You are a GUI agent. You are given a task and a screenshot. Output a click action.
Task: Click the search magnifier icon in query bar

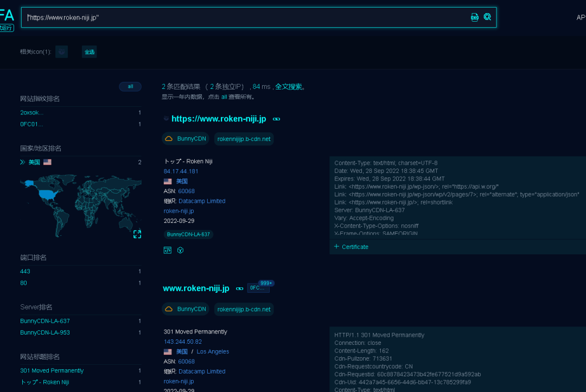(x=487, y=17)
